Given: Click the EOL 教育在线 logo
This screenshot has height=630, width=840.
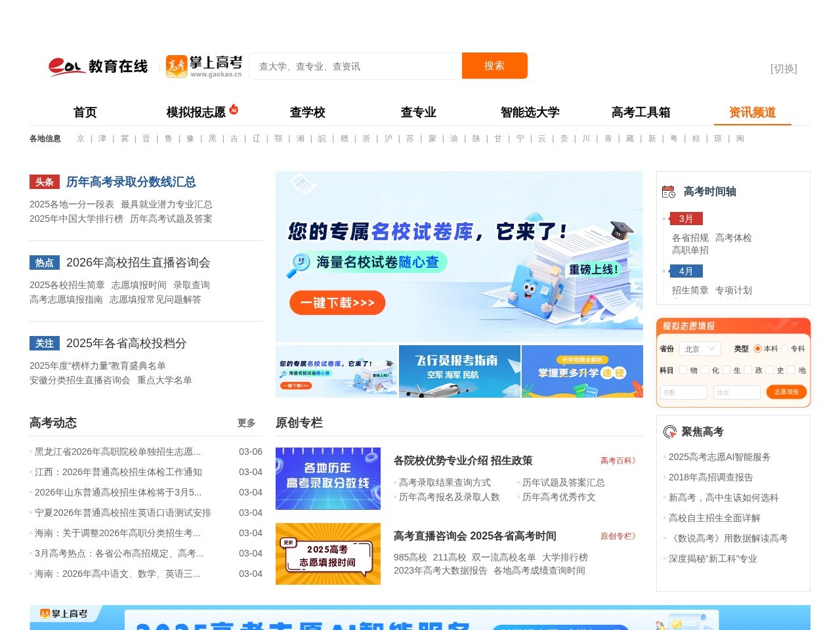Looking at the screenshot, I should pos(97,66).
